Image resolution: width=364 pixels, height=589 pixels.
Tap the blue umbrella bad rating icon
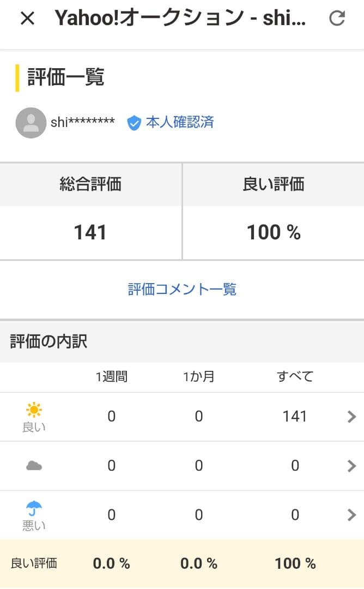34,508
